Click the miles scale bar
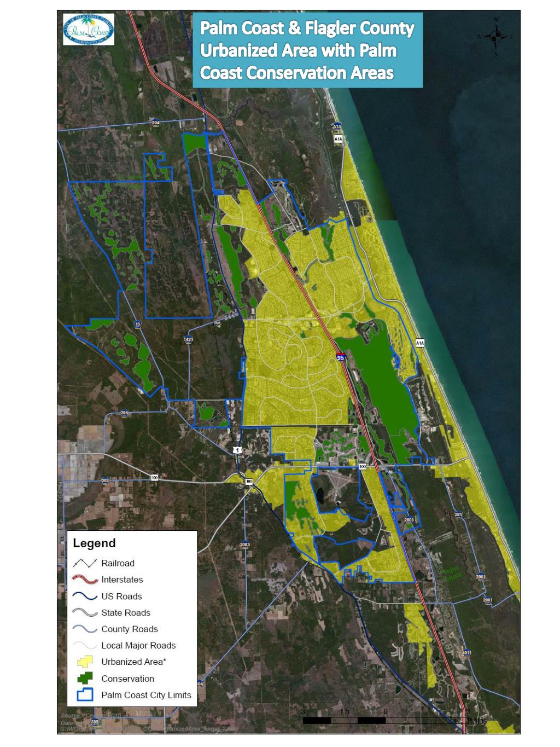This screenshot has height=747, width=560. tap(386, 720)
